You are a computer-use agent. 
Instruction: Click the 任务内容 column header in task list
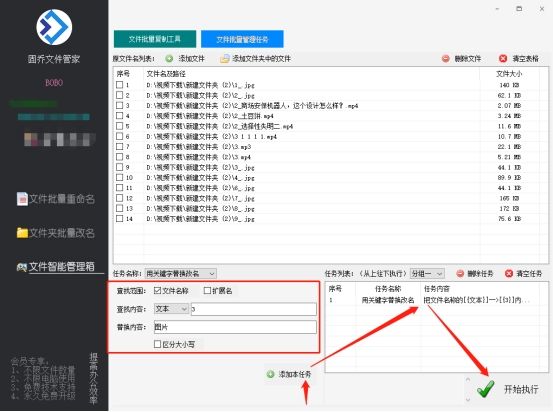pyautogui.click(x=437, y=289)
